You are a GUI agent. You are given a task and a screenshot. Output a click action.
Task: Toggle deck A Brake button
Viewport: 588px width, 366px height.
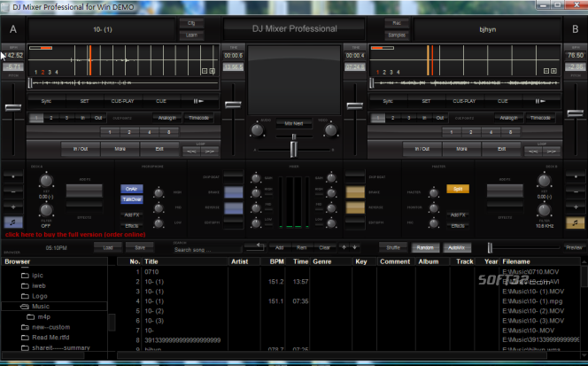[x=233, y=192]
